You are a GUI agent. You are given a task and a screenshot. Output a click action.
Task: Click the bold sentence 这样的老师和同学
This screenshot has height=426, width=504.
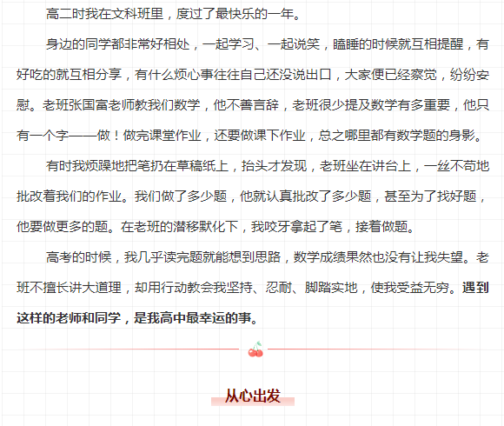pyautogui.click(x=69, y=317)
